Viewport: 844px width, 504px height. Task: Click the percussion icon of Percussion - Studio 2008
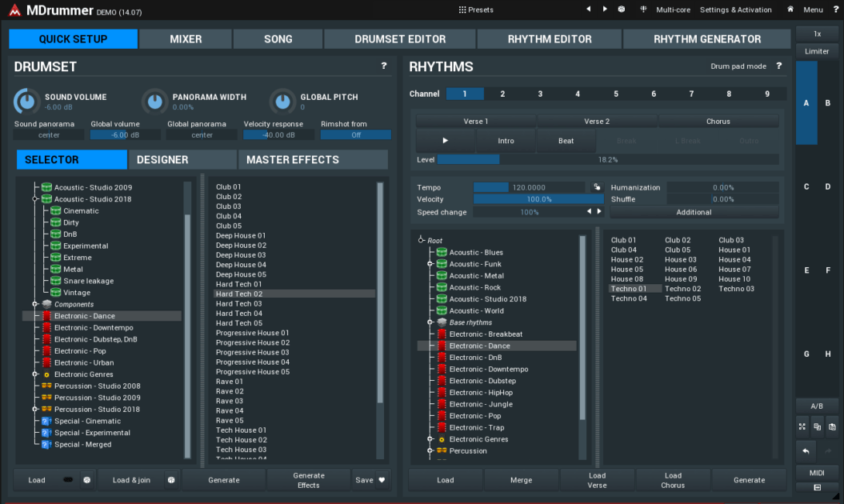point(46,386)
